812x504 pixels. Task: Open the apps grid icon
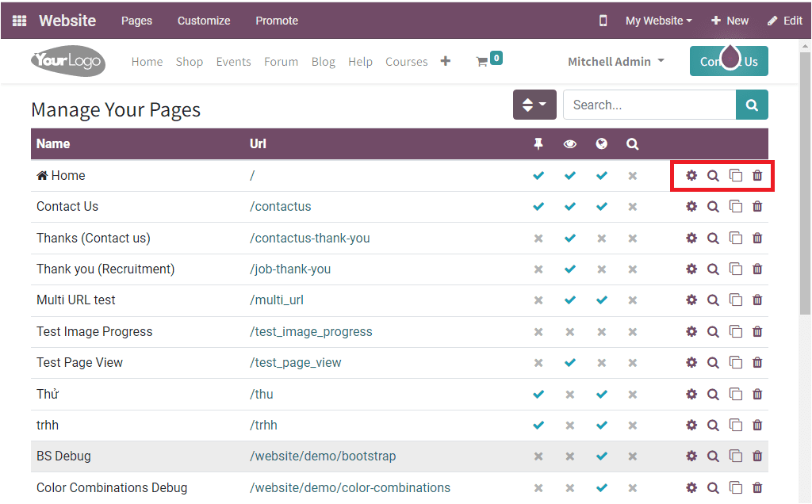pyautogui.click(x=17, y=20)
